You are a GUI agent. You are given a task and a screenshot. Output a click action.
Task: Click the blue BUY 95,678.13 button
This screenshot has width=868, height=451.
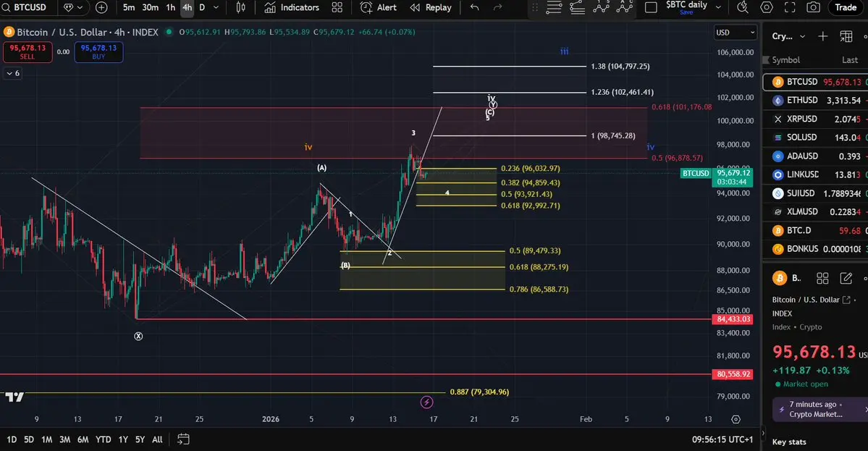(x=98, y=52)
